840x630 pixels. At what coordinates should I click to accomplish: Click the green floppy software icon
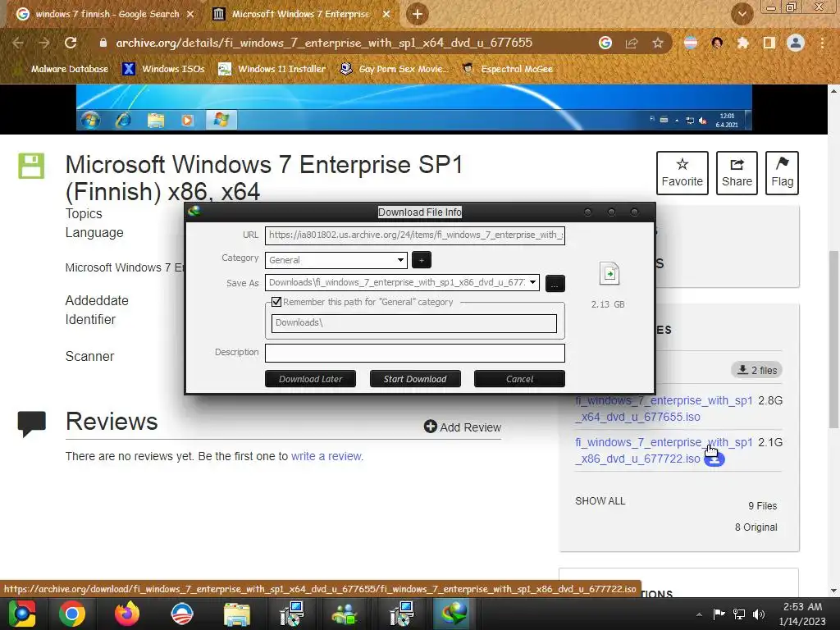(31, 166)
